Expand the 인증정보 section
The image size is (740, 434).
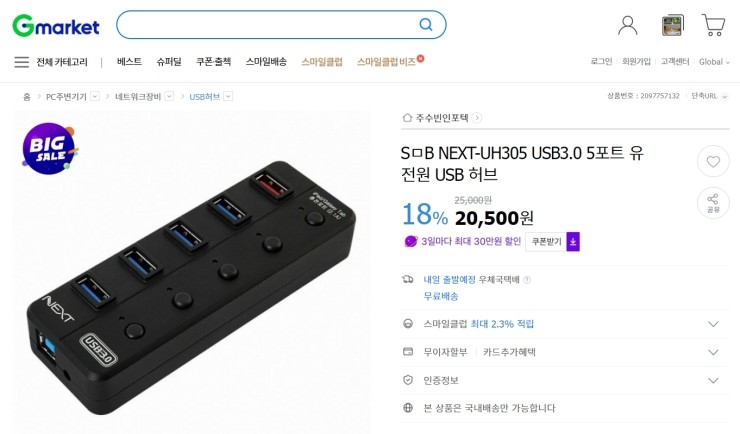click(x=713, y=380)
